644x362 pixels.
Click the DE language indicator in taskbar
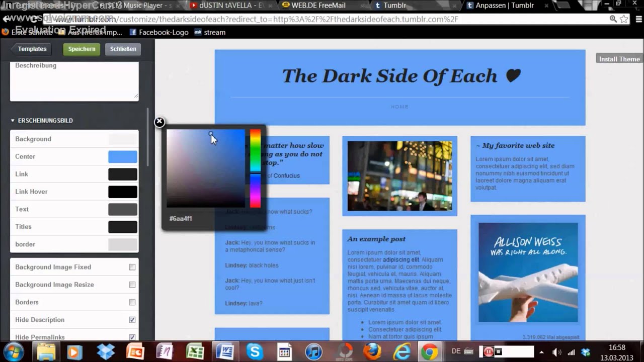point(456,351)
